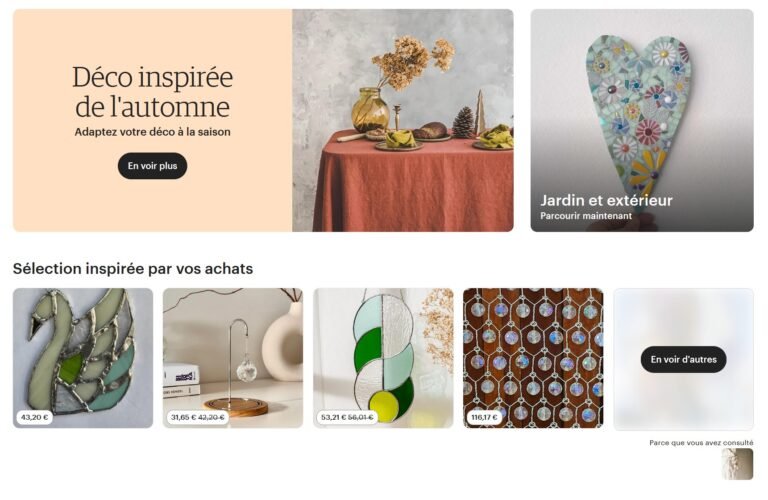
Task: Open the crystal ball suncatcher stand product
Action: click(233, 358)
